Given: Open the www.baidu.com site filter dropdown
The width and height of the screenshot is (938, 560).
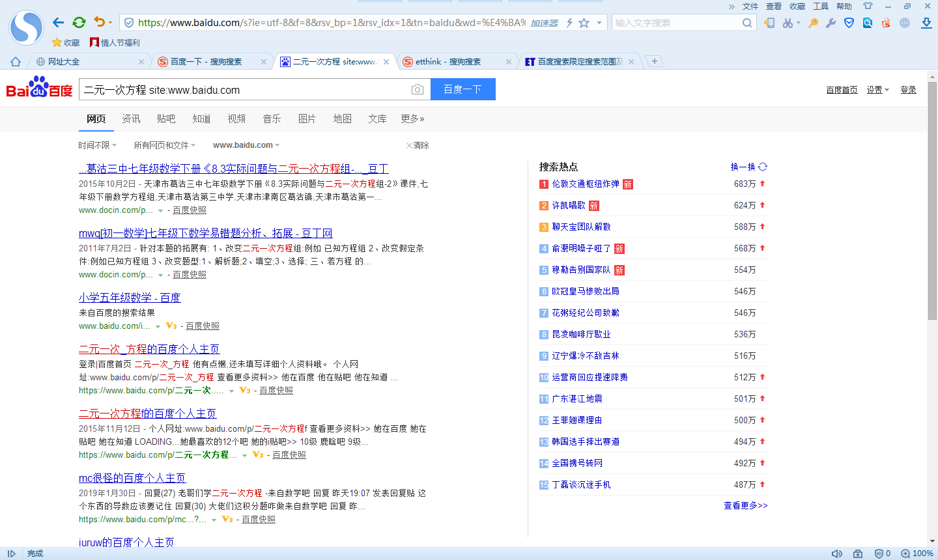Looking at the screenshot, I should [x=246, y=145].
